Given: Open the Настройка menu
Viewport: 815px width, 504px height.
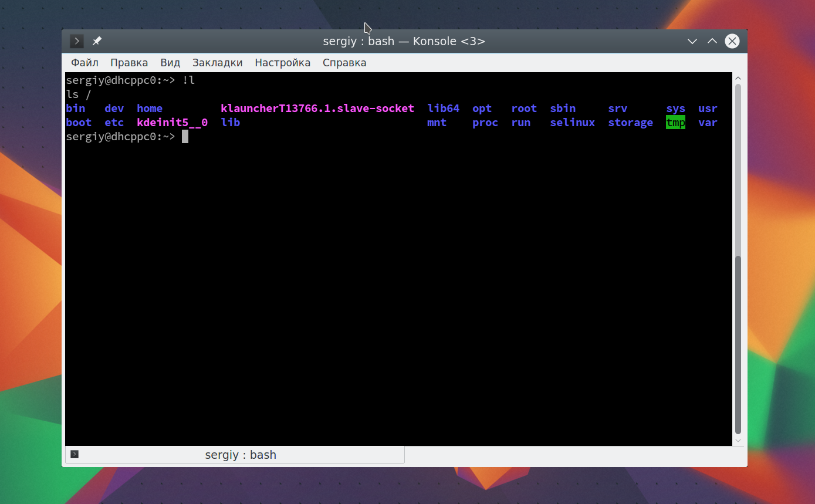Looking at the screenshot, I should 282,63.
